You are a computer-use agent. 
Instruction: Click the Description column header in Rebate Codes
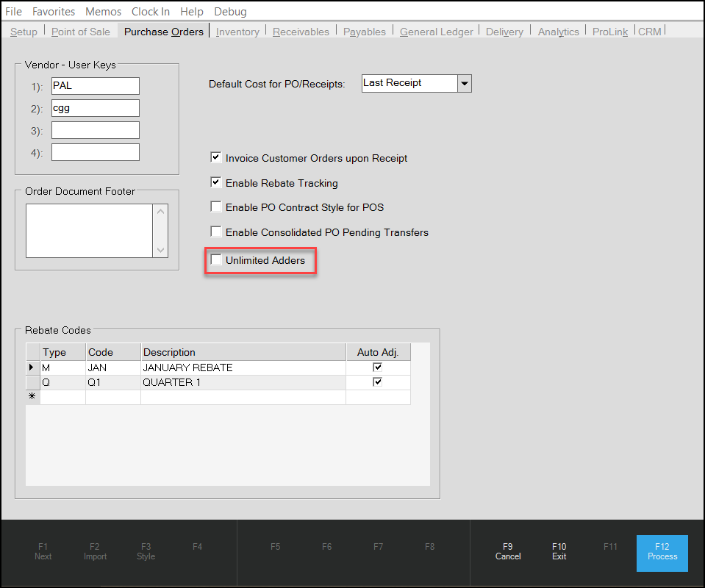tap(243, 352)
